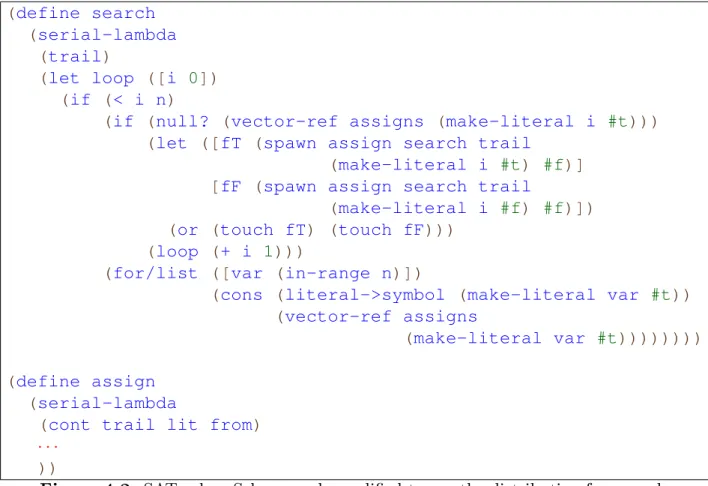Click the "[fT" binding name
Screen dimensions: 708x486
click(x=227, y=143)
